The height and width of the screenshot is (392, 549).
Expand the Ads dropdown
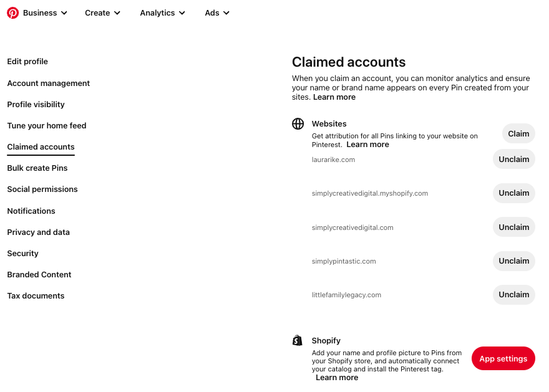point(217,13)
